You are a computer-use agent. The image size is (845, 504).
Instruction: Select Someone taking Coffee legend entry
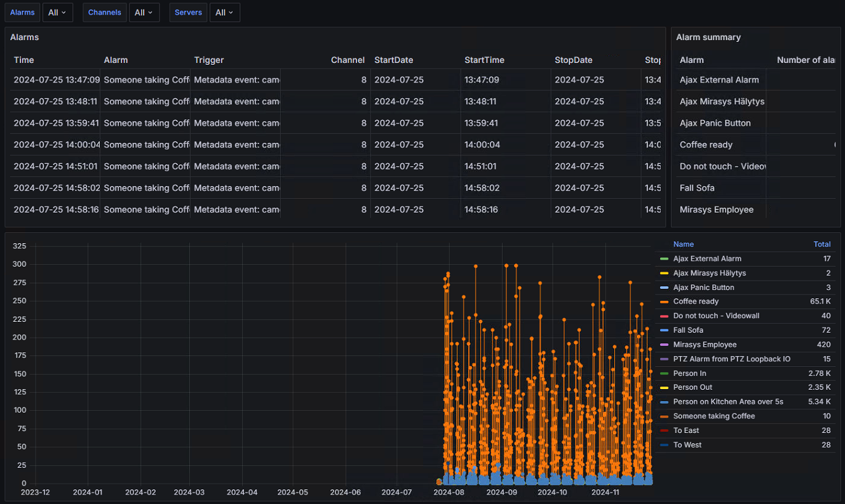click(x=714, y=416)
